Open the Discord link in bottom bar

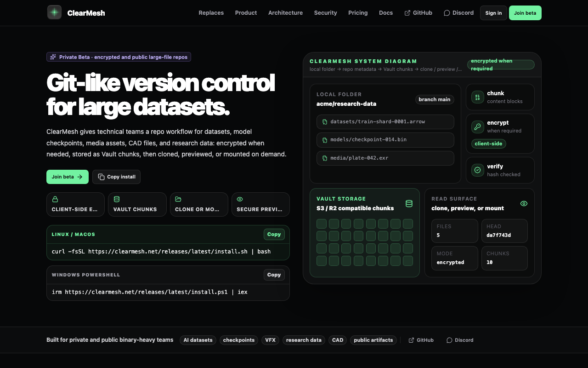click(460, 340)
